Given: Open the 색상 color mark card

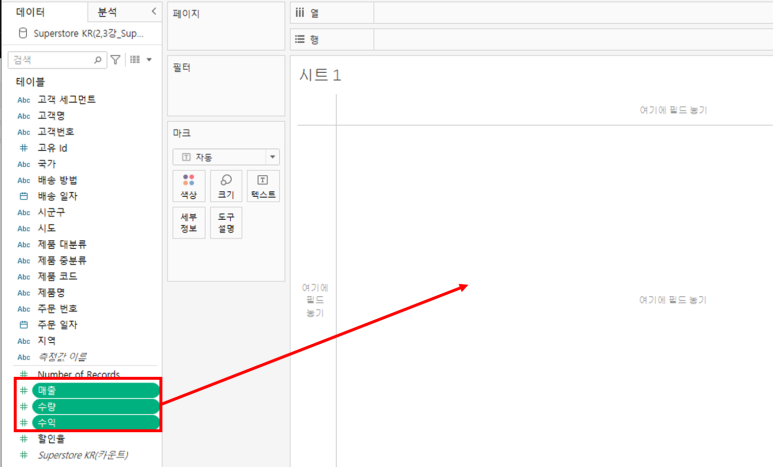Looking at the screenshot, I should pyautogui.click(x=189, y=186).
